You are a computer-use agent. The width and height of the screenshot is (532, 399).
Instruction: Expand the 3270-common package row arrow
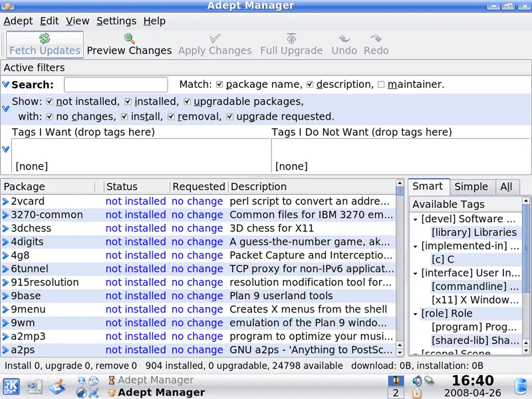(5, 215)
